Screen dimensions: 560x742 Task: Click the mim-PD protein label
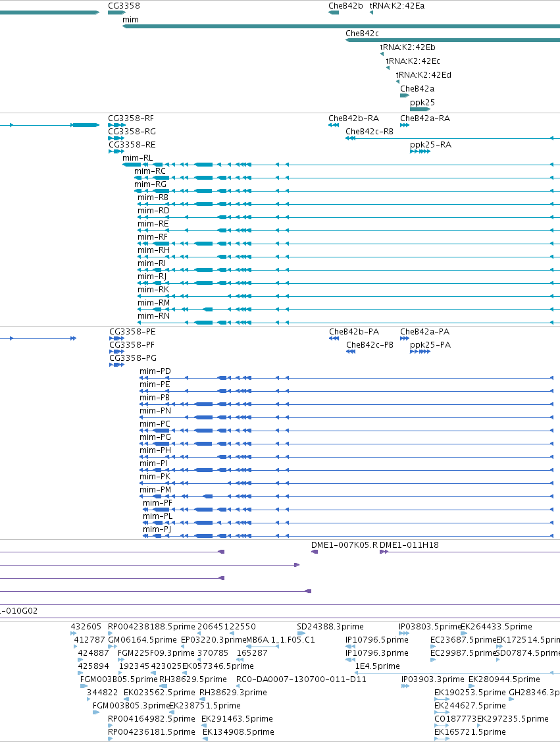point(155,371)
